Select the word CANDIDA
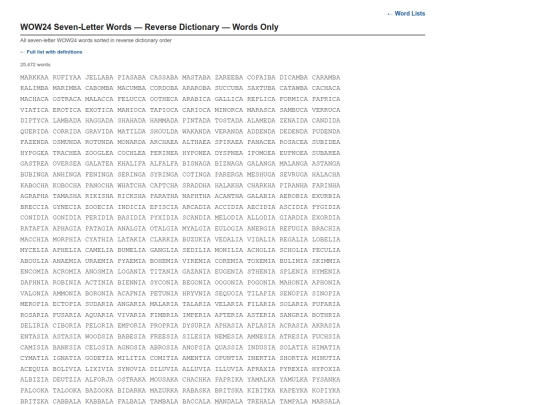The image size is (540, 405). click(326, 121)
